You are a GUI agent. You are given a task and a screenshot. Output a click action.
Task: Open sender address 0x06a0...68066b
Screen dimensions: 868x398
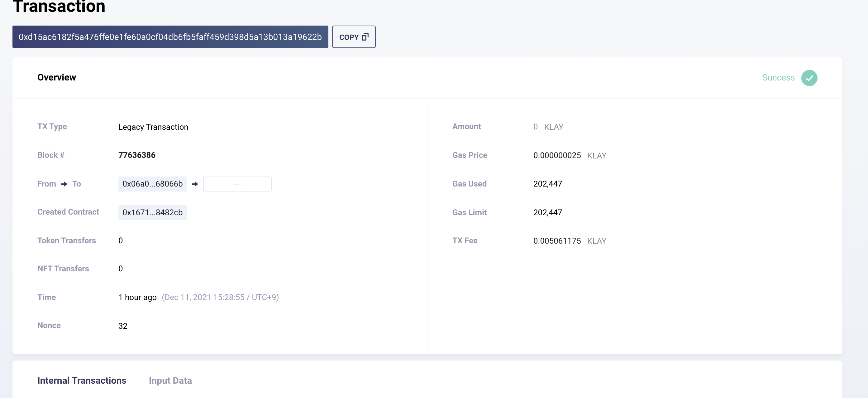152,184
